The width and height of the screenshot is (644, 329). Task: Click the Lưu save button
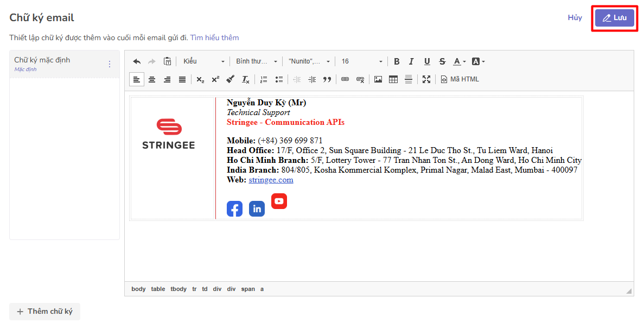(614, 18)
